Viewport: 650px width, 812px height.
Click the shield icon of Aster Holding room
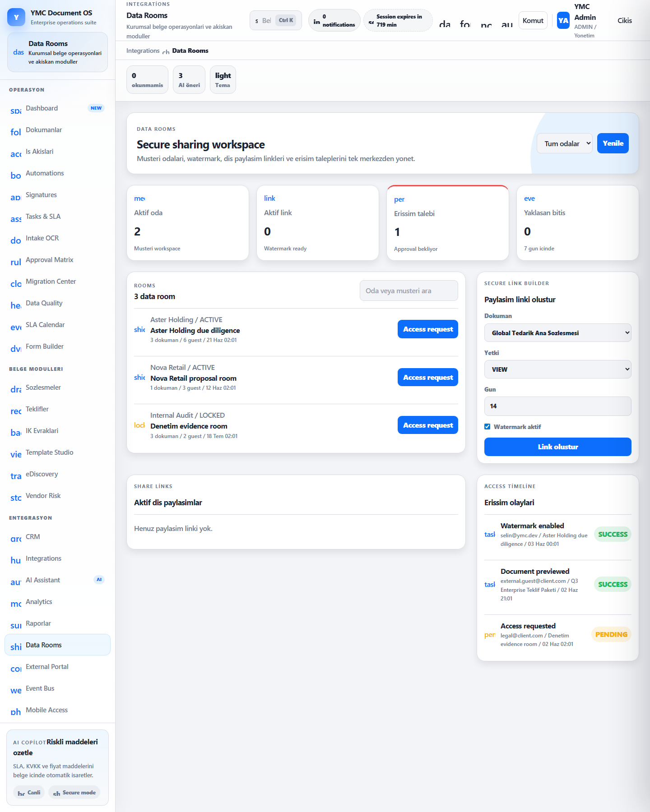139,330
